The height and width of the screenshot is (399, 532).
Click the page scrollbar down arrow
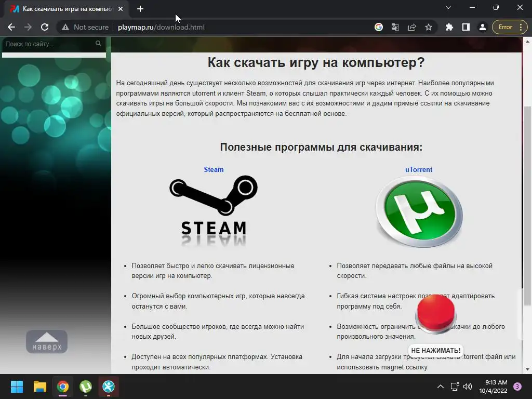527,369
